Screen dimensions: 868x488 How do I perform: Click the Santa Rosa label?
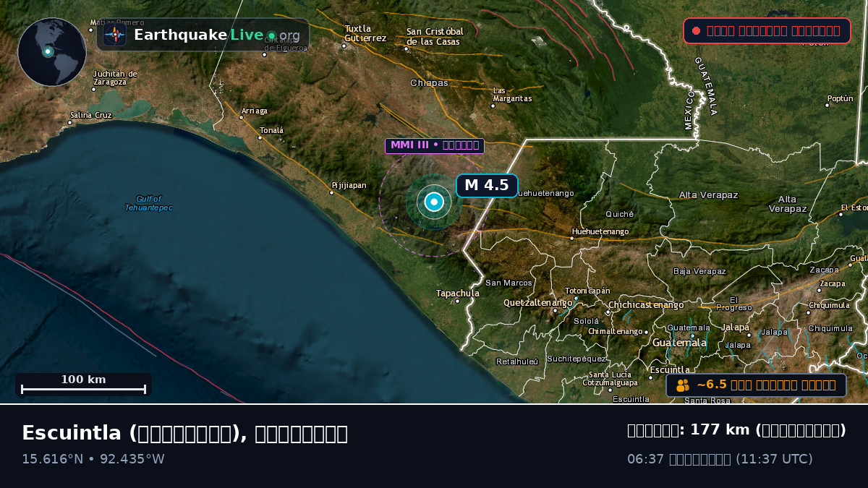point(707,401)
